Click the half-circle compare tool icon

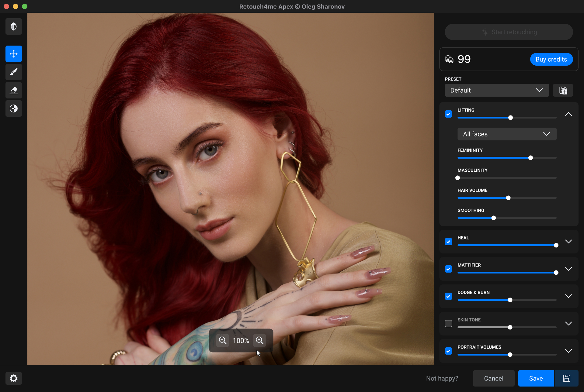pyautogui.click(x=14, y=108)
